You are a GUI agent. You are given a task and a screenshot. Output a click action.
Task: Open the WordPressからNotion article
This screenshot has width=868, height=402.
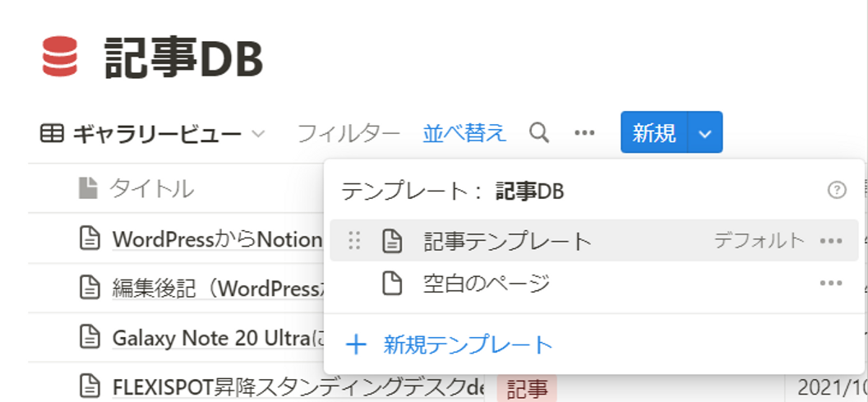click(x=218, y=240)
